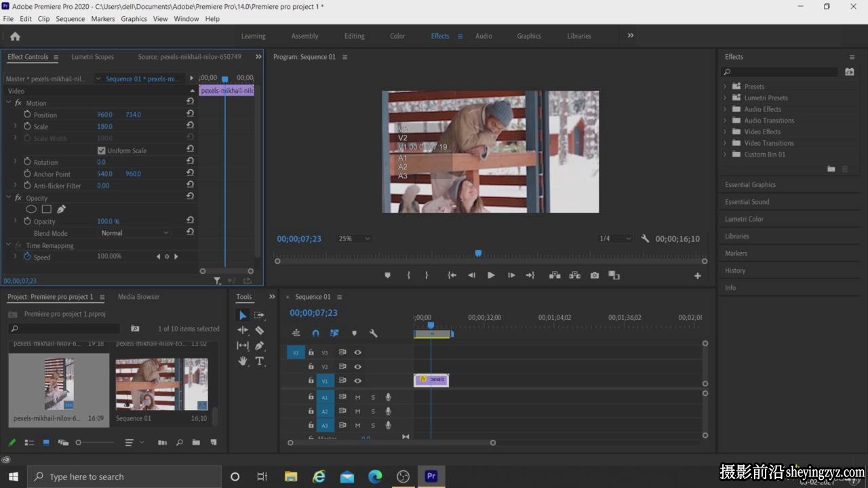Select the Pen tool in Tools panel
The width and height of the screenshot is (868, 488).
259,346
